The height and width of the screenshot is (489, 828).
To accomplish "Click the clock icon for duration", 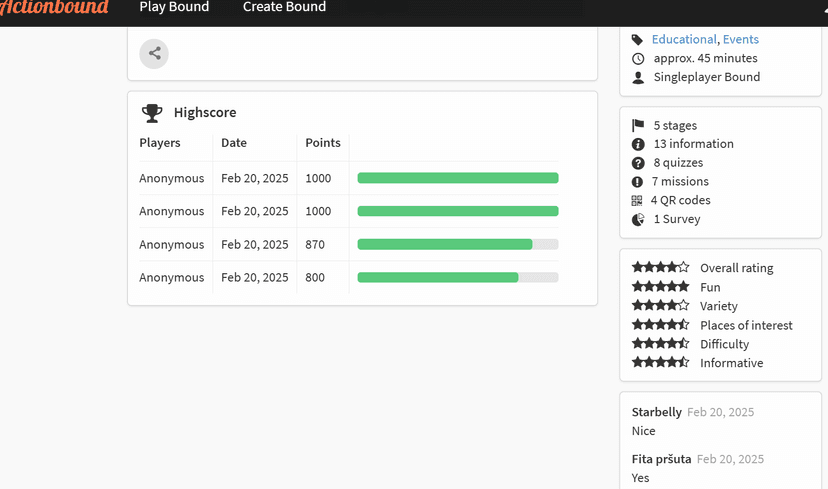I will (638, 59).
